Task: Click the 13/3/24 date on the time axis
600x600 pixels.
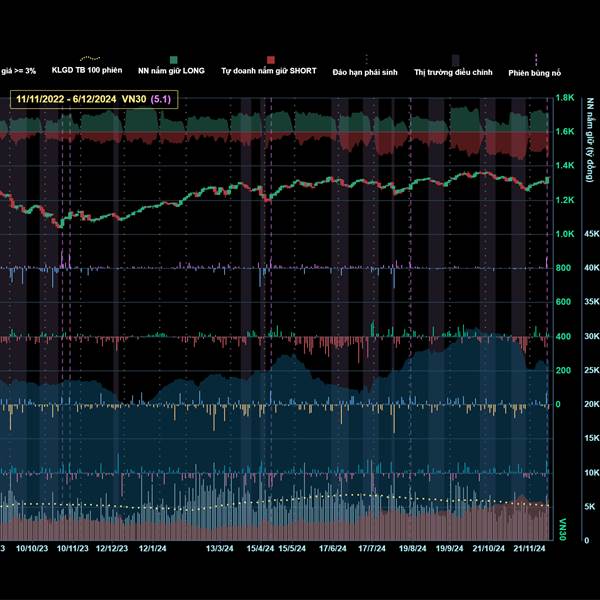Action: point(220,548)
